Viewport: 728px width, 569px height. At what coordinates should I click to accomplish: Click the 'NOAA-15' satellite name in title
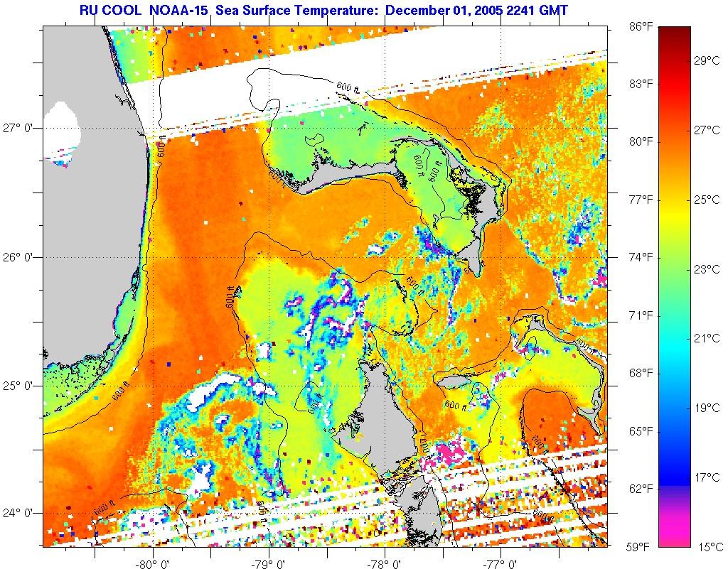tap(178, 10)
